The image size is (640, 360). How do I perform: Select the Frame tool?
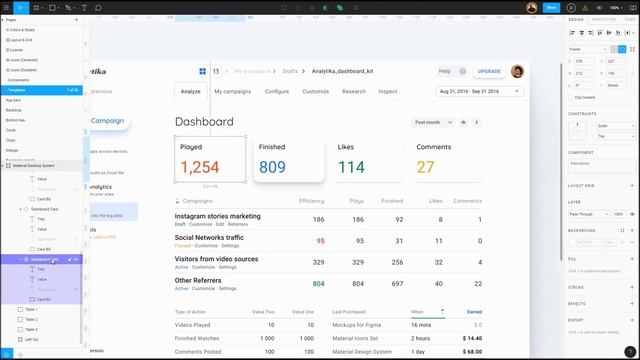(37, 7)
